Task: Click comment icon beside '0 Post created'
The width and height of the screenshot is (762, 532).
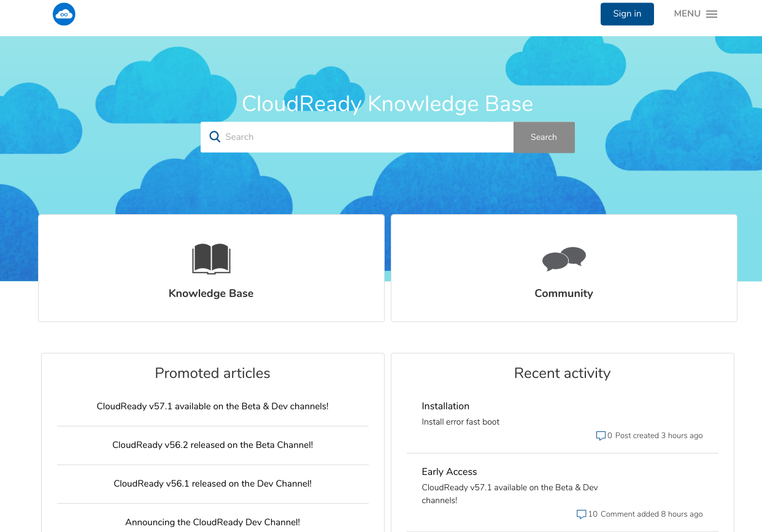Action: tap(601, 436)
